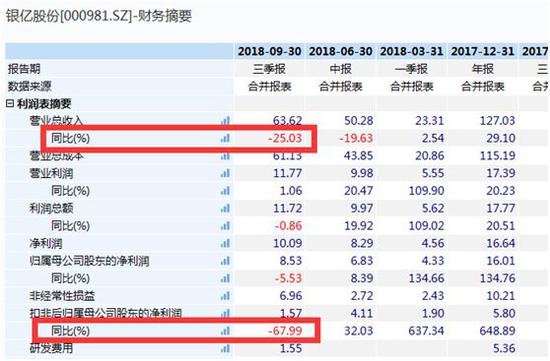This screenshot has width=550, height=361.
Task: Click the value 20.47 in 同比 row
Action: 358,191
